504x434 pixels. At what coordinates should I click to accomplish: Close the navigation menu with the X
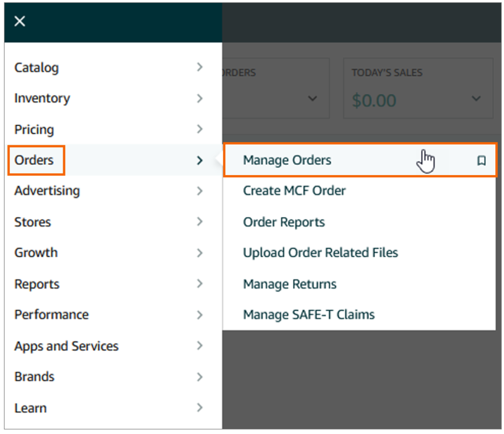click(x=20, y=21)
